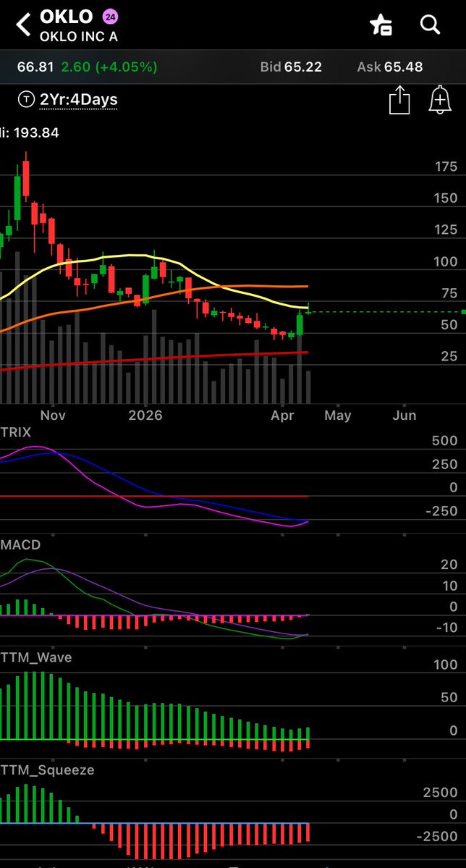Viewport: 466px width, 868px height.
Task: Tap the TTM_Wave 100 scale label
Action: tap(446, 665)
